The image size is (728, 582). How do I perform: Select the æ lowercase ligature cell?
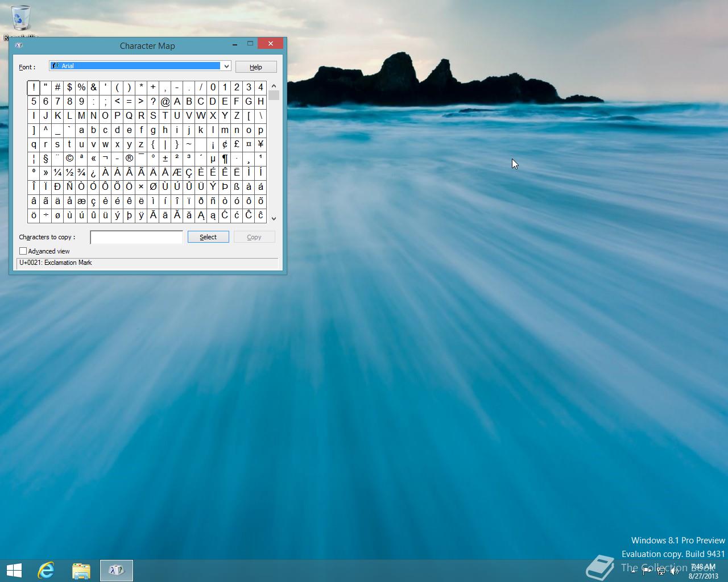(81, 201)
